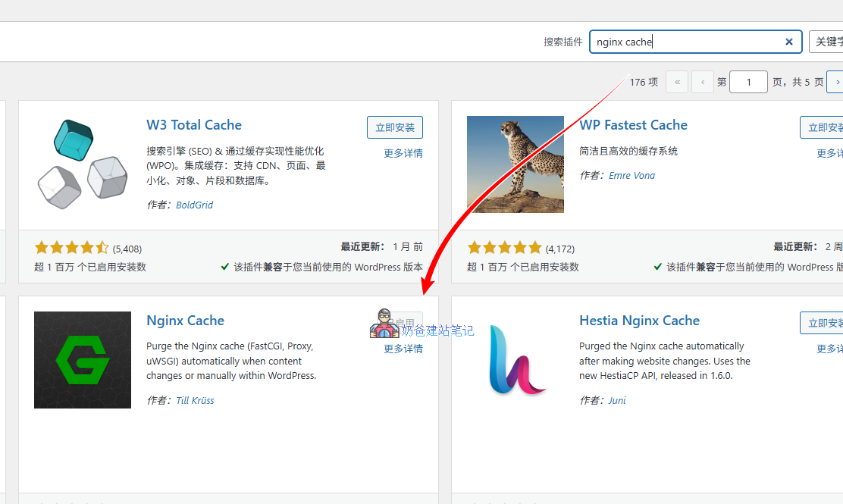Open the W3 Total Cache title link
Viewport: 843px width, 504px height.
(194, 125)
